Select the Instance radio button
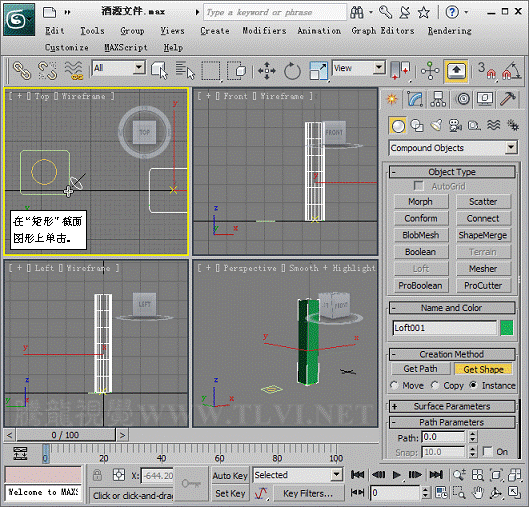Image resolution: width=529 pixels, height=507 pixels. (474, 385)
